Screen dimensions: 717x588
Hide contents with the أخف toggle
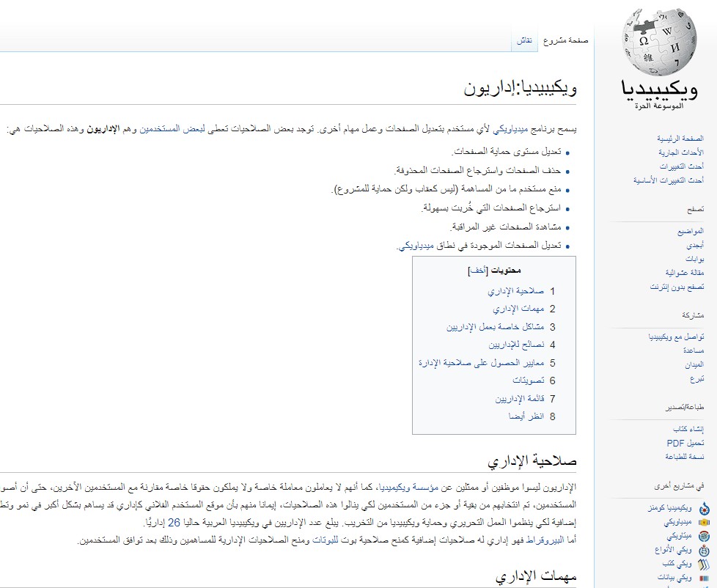tap(478, 271)
